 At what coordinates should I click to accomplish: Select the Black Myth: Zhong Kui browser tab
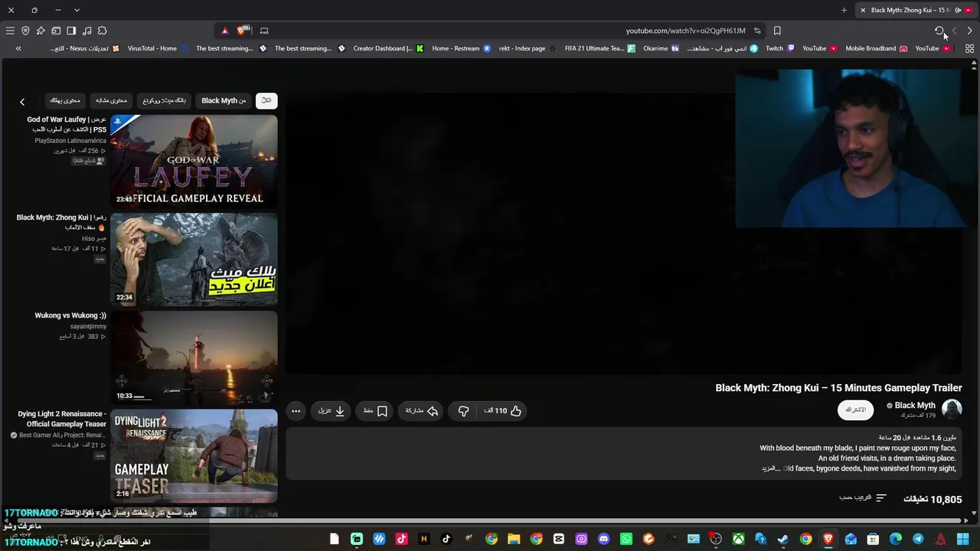[916, 10]
